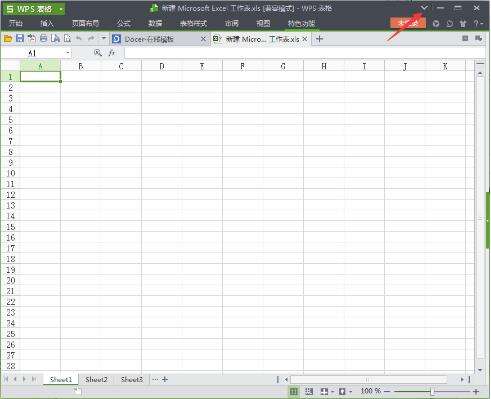This screenshot has width=491, height=399.
Task: Add a new sheet with the plus button
Action: coord(165,379)
